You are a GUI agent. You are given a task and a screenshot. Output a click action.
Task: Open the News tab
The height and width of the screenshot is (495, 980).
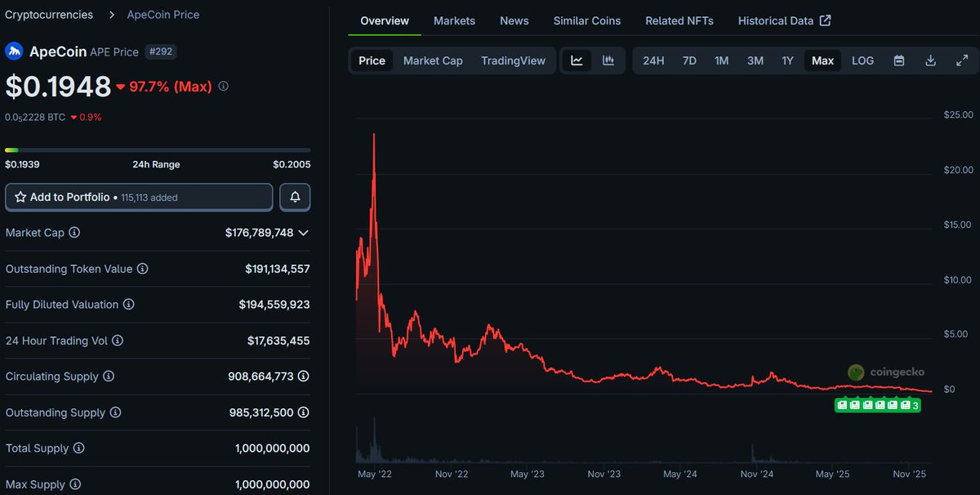(514, 20)
